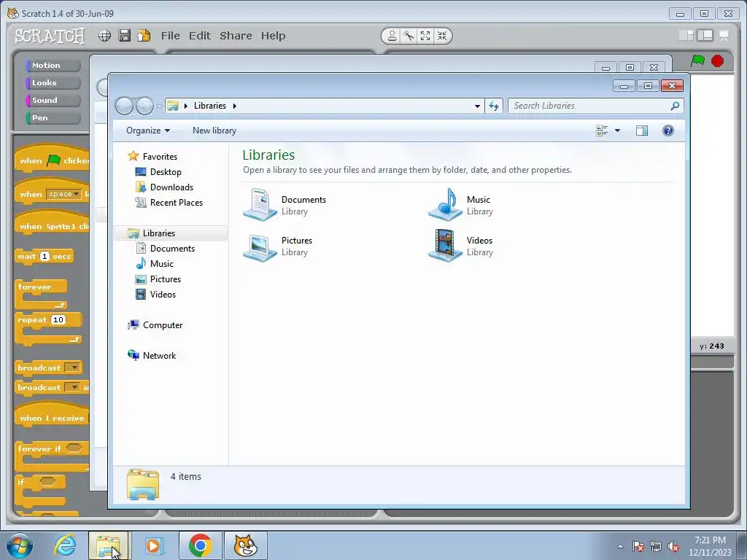Click the search magnifier icon

tap(675, 106)
